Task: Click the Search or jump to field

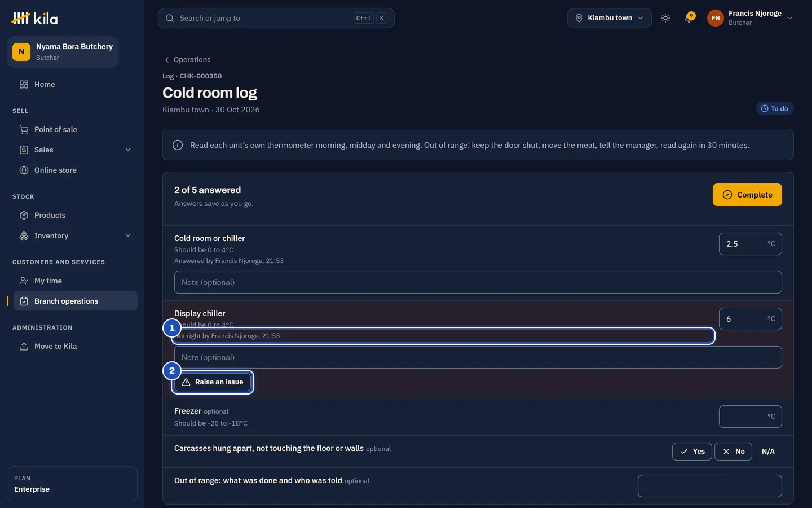Action: coord(276,18)
